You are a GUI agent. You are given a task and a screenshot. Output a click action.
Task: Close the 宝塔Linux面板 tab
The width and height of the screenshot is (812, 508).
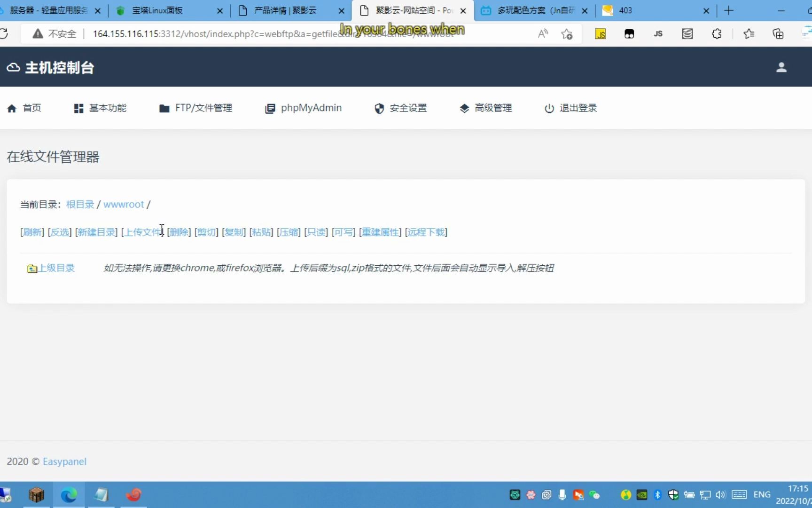coord(220,10)
